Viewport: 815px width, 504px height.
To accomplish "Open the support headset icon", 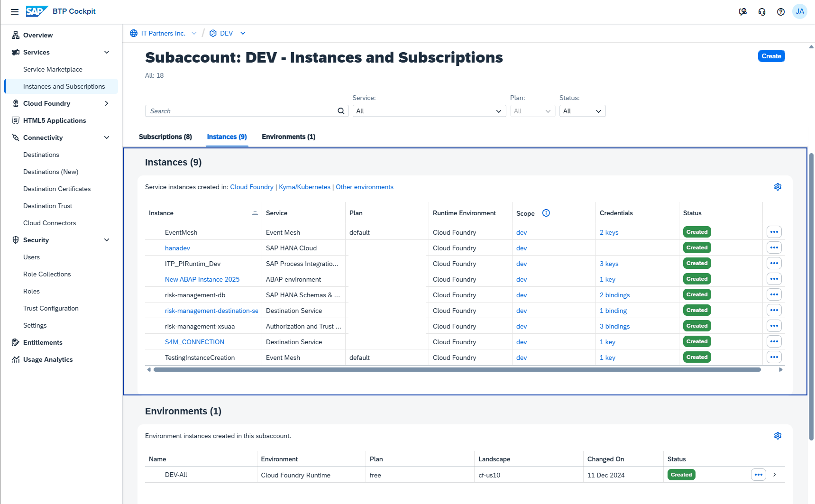I will (762, 12).
